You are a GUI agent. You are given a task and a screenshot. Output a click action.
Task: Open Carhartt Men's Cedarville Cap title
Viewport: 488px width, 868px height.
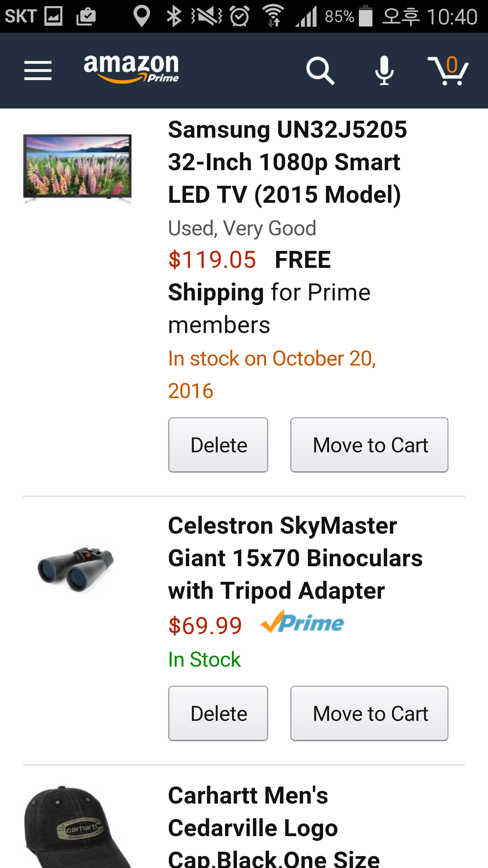[273, 827]
